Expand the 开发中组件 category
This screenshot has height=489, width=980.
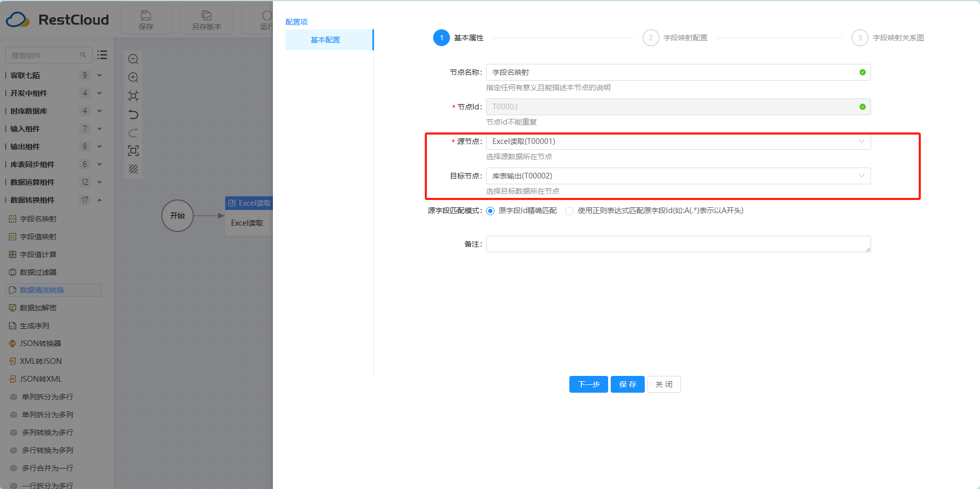click(x=100, y=93)
